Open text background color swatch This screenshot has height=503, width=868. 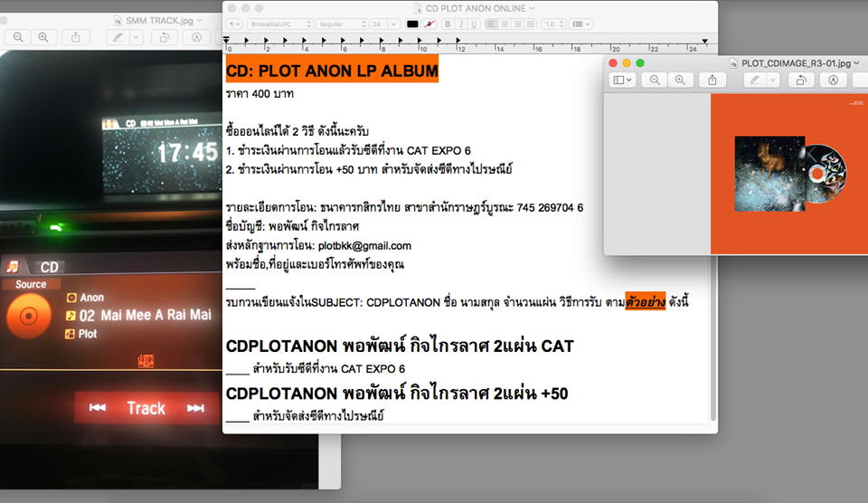coord(429,24)
